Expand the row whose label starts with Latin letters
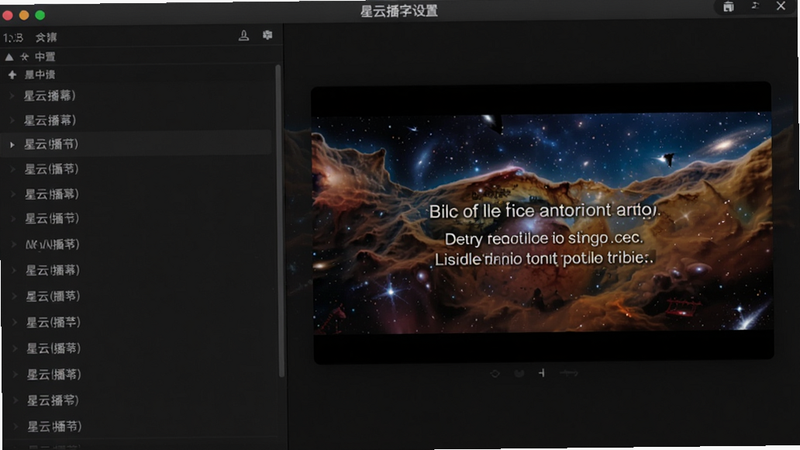 coord(14,244)
